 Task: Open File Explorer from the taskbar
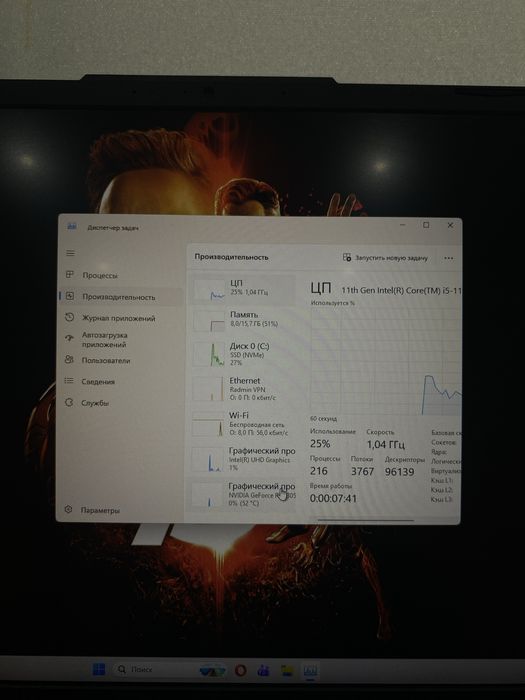pyautogui.click(x=287, y=671)
